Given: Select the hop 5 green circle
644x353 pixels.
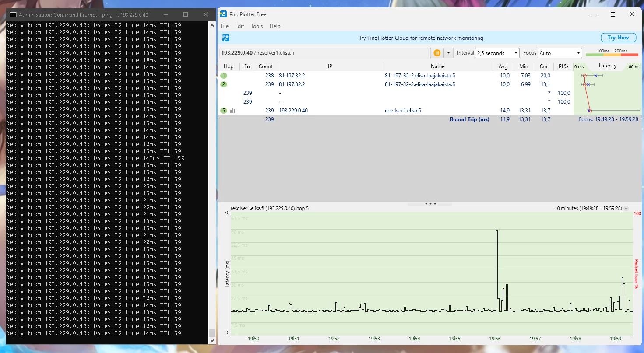Looking at the screenshot, I should [x=224, y=111].
